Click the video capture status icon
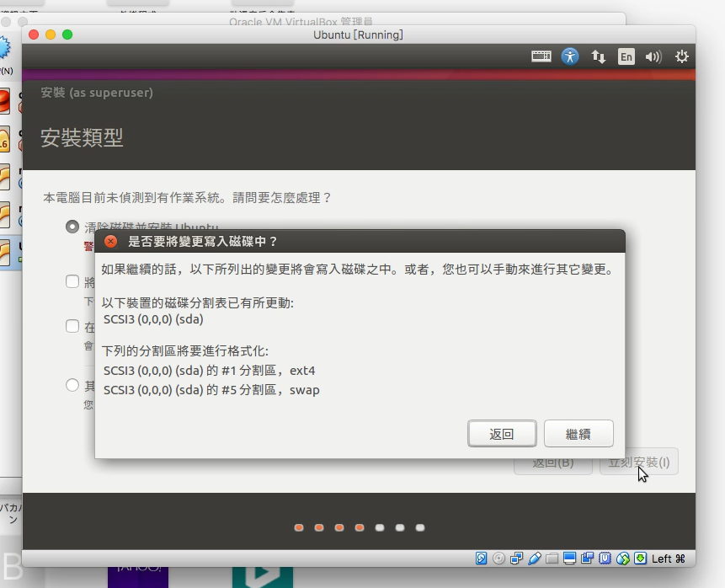The image size is (725, 588). pyautogui.click(x=587, y=559)
